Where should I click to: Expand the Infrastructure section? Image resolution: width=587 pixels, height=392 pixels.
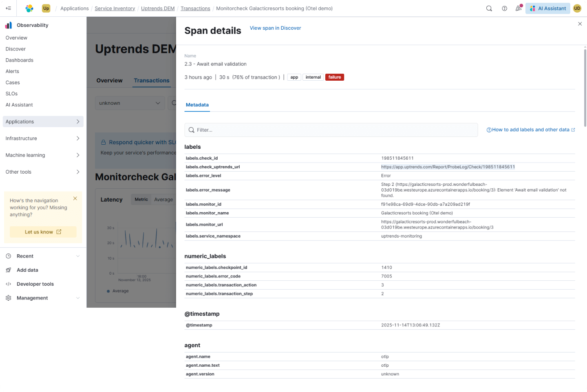point(21,138)
